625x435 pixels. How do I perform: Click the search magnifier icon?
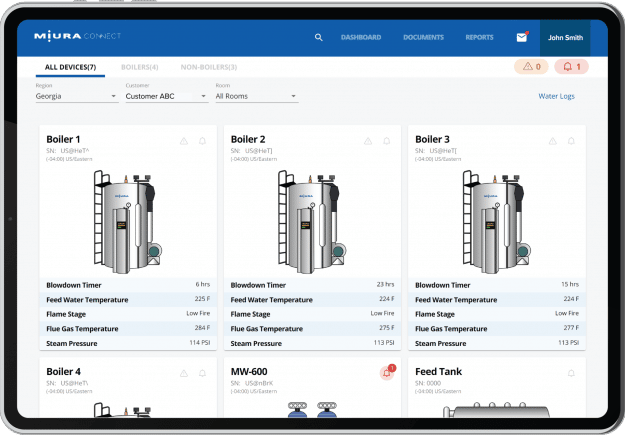[x=318, y=37]
